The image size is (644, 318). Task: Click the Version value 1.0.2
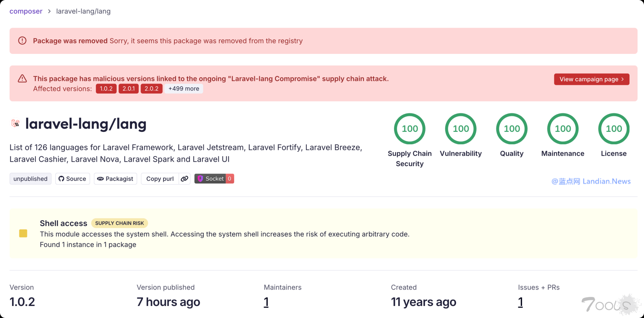(x=22, y=302)
